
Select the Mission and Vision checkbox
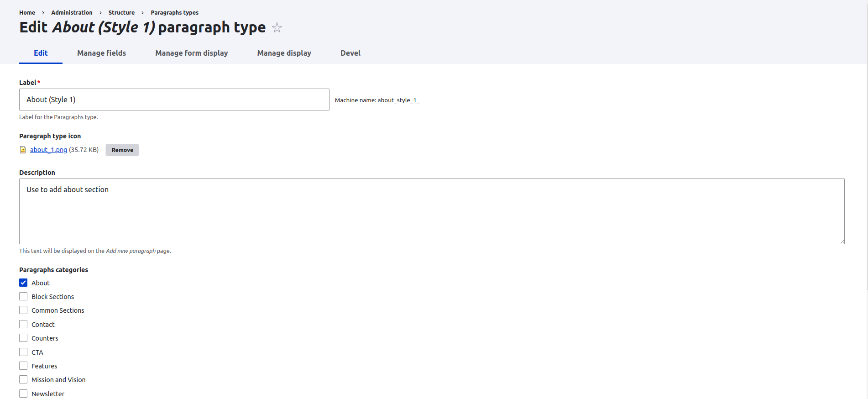[23, 380]
